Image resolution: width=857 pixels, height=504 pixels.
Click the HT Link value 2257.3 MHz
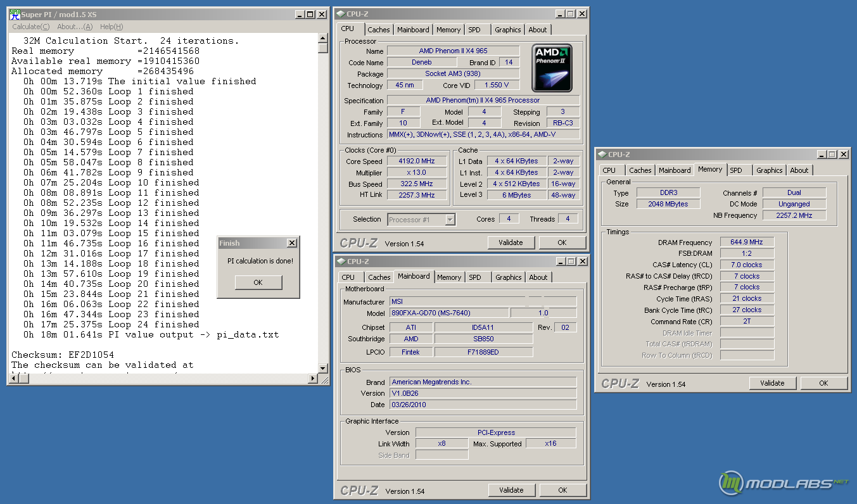coord(417,195)
